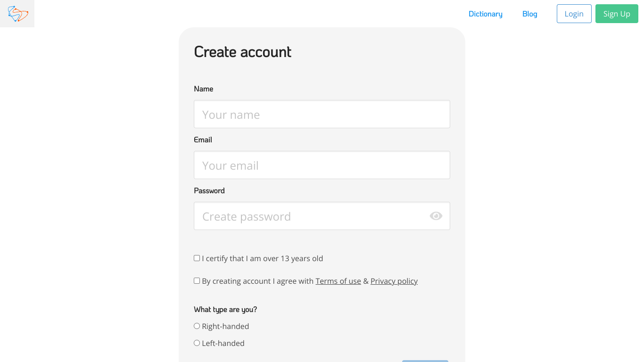Select the Create password field

pyautogui.click(x=322, y=216)
